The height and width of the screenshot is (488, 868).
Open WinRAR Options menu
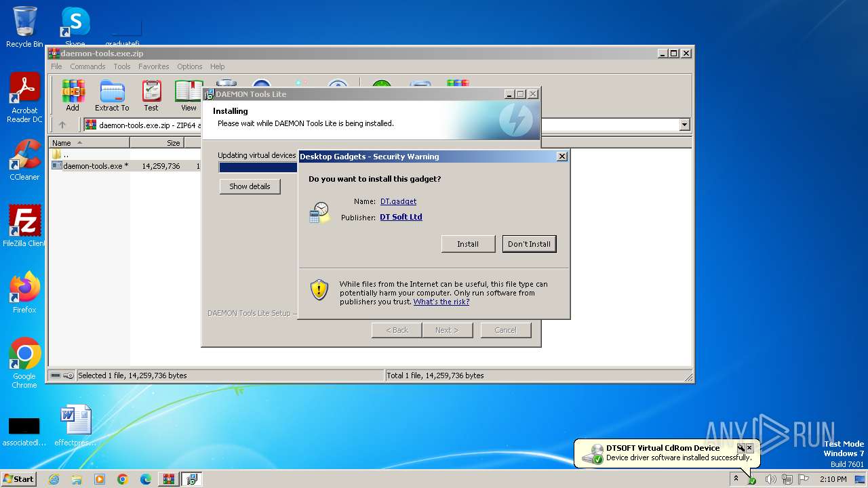pos(190,66)
